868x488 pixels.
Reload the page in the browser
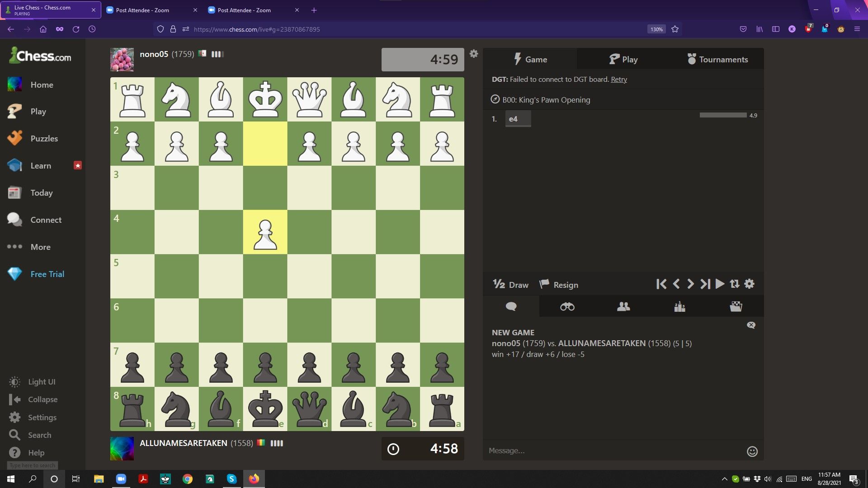(x=76, y=29)
